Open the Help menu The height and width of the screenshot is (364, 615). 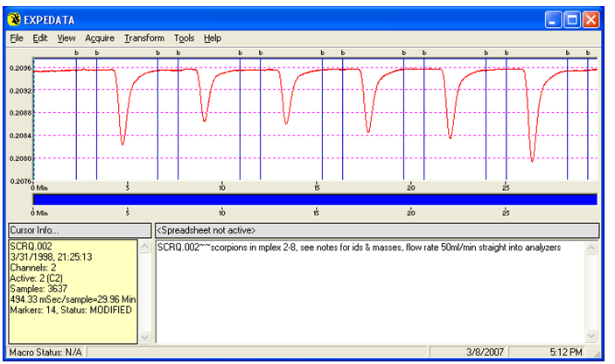point(213,38)
